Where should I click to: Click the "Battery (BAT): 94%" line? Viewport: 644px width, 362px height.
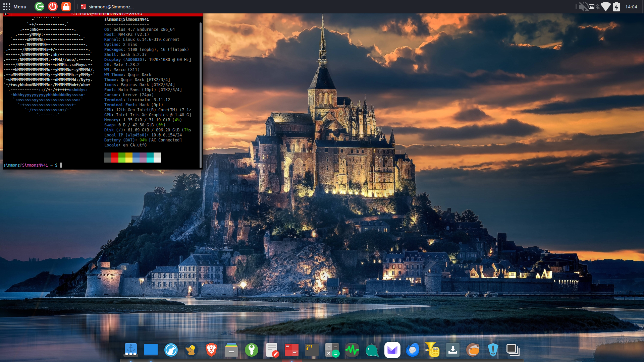[143, 140]
